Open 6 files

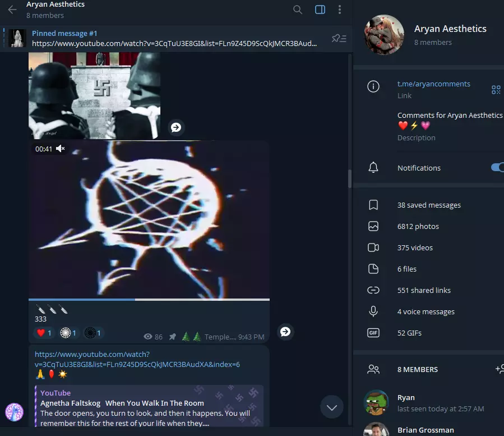(x=428, y=269)
